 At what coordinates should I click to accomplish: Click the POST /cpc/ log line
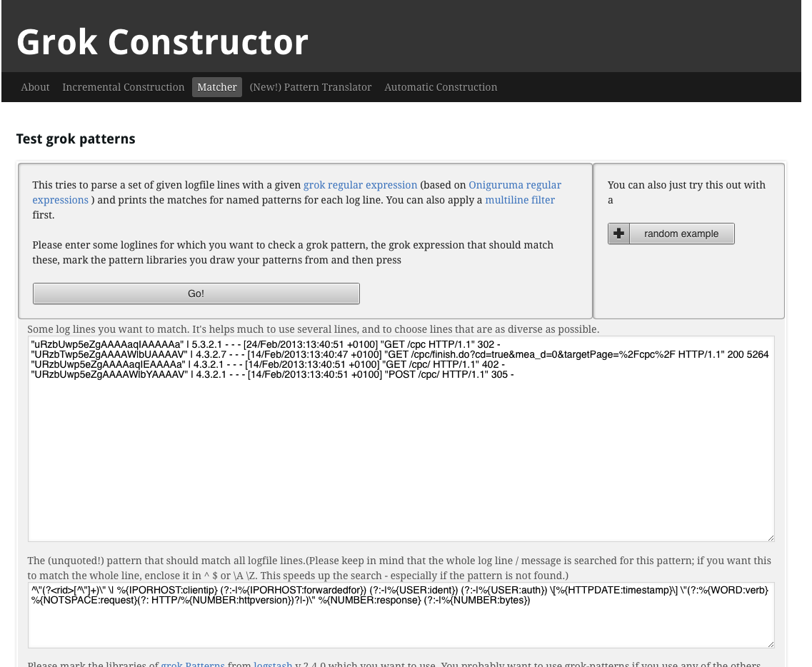click(x=272, y=374)
